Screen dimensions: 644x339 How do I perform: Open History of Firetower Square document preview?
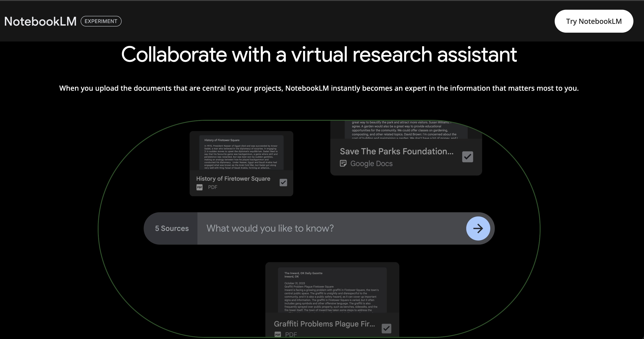point(241,153)
